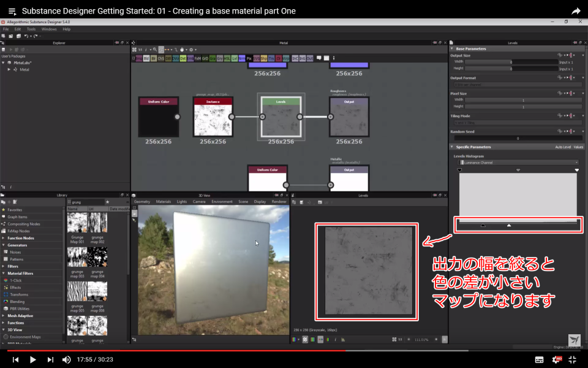Screen dimensions: 588x368
Task: Mute the video volume
Action: pos(66,359)
